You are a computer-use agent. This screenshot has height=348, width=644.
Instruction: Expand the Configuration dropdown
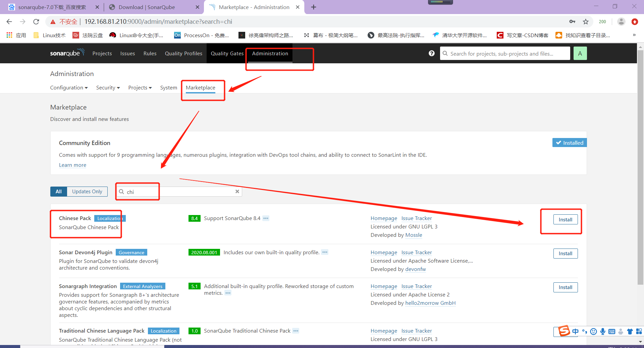(69, 88)
